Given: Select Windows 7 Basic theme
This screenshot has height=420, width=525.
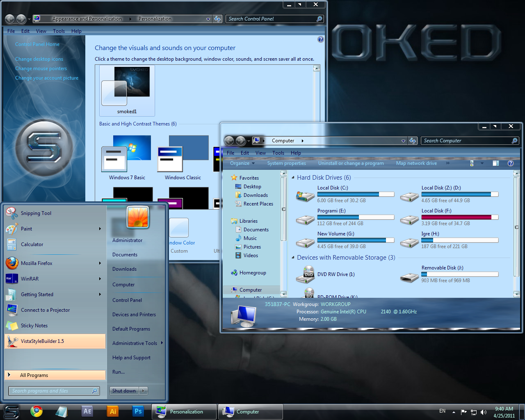Looking at the screenshot, I should coord(127,158).
